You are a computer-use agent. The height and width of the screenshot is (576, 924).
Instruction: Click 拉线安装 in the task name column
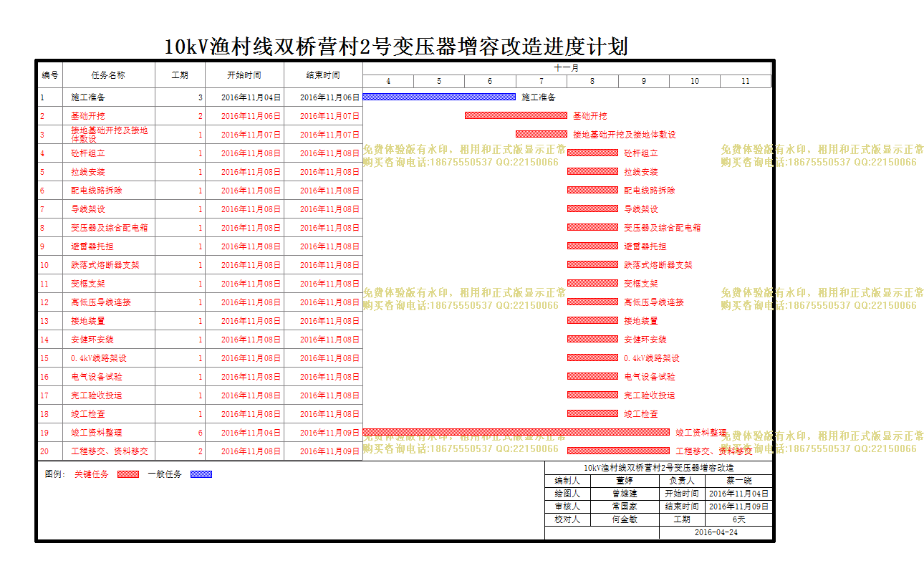[88, 172]
